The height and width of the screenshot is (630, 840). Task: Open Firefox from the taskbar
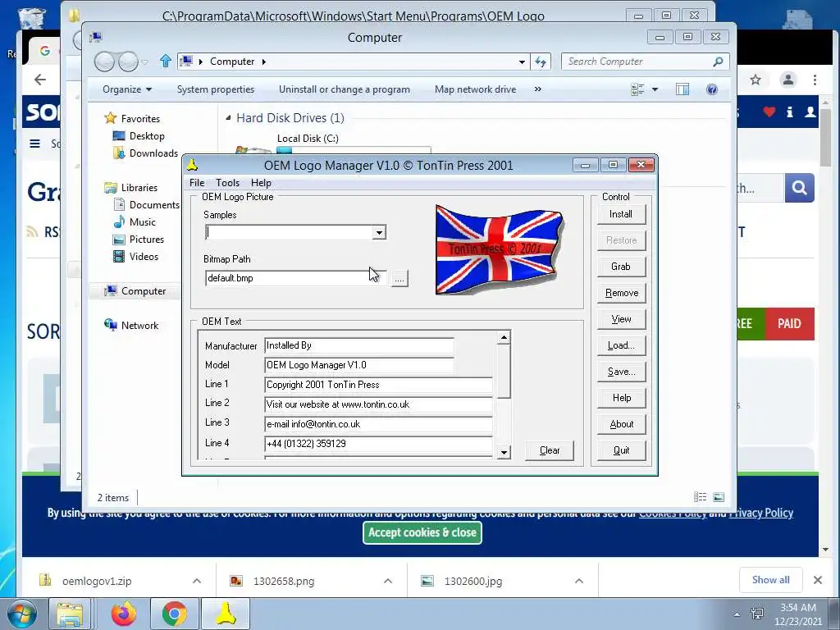point(124,614)
